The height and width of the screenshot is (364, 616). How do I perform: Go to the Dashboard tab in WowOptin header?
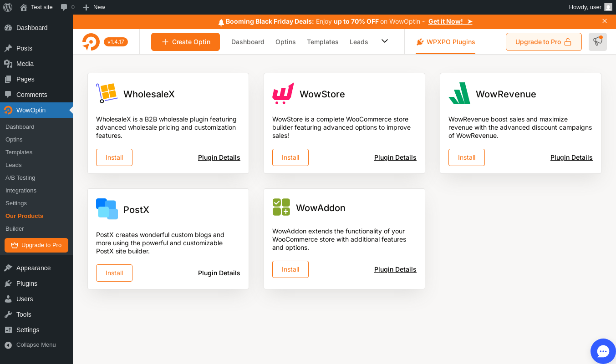click(x=248, y=42)
